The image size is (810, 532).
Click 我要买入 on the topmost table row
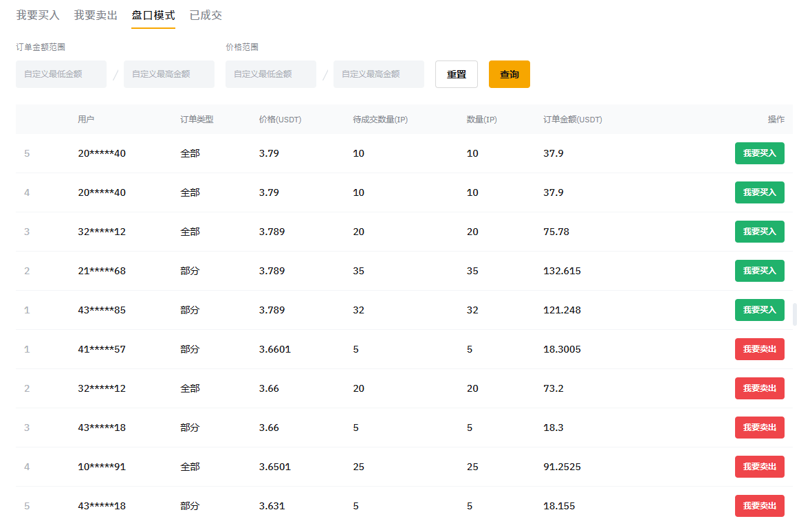pyautogui.click(x=759, y=153)
